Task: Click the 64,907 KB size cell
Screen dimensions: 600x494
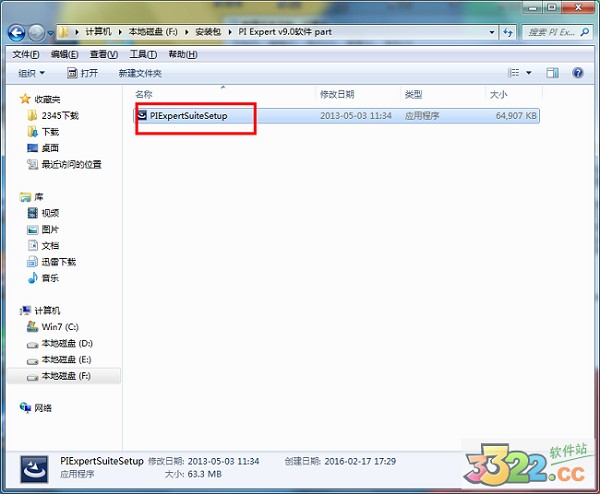Action: point(516,116)
